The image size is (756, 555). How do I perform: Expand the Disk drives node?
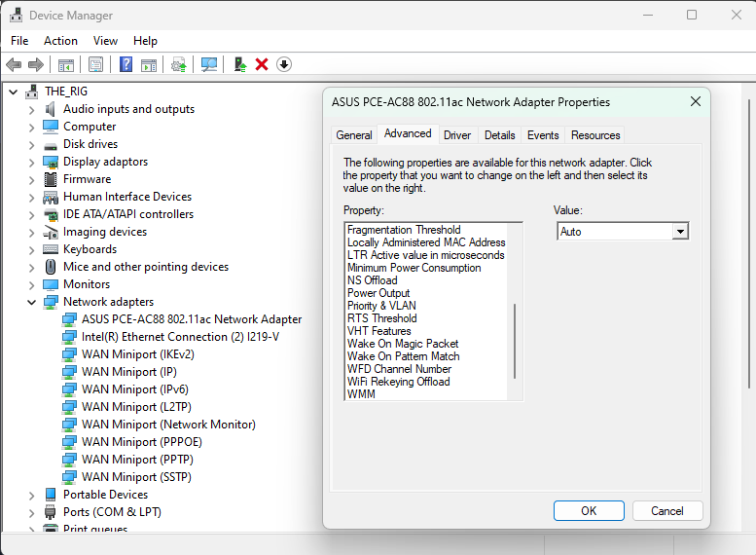31,145
